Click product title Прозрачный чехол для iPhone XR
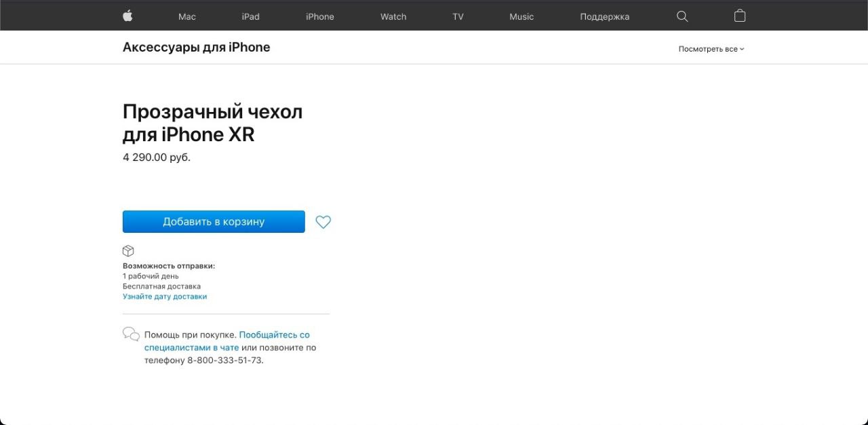Image resolution: width=868 pixels, height=425 pixels. point(212,123)
